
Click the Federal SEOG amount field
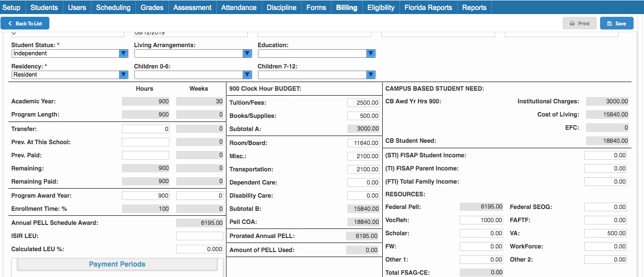tap(606, 207)
